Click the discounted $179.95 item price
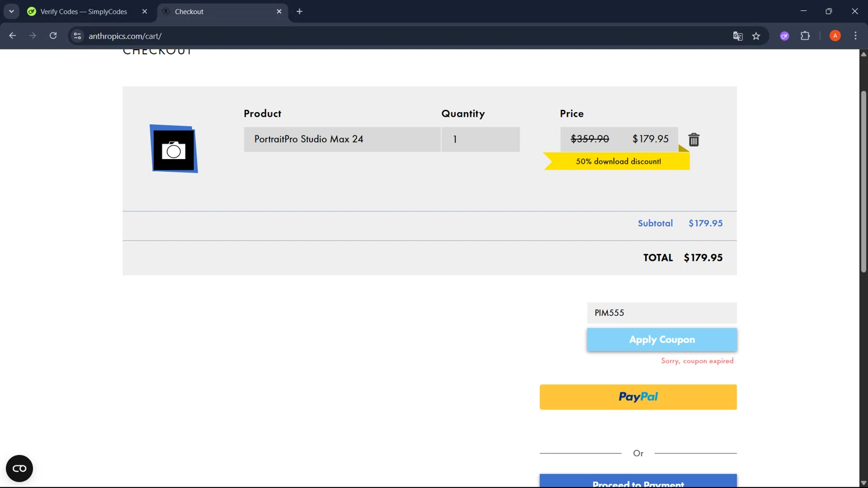This screenshot has height=488, width=868. click(650, 139)
